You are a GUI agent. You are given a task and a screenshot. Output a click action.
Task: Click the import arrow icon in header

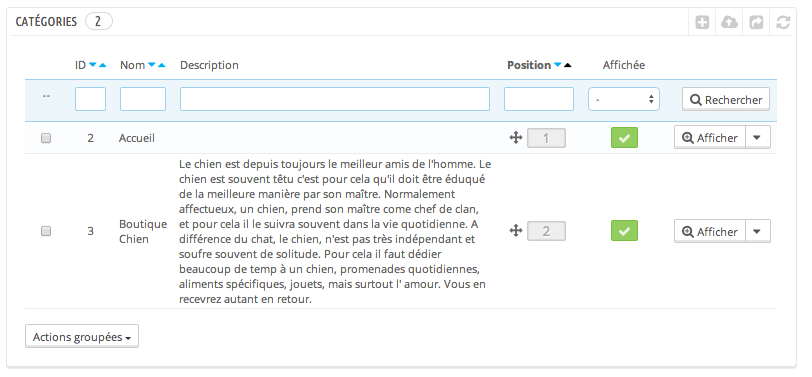(x=756, y=22)
